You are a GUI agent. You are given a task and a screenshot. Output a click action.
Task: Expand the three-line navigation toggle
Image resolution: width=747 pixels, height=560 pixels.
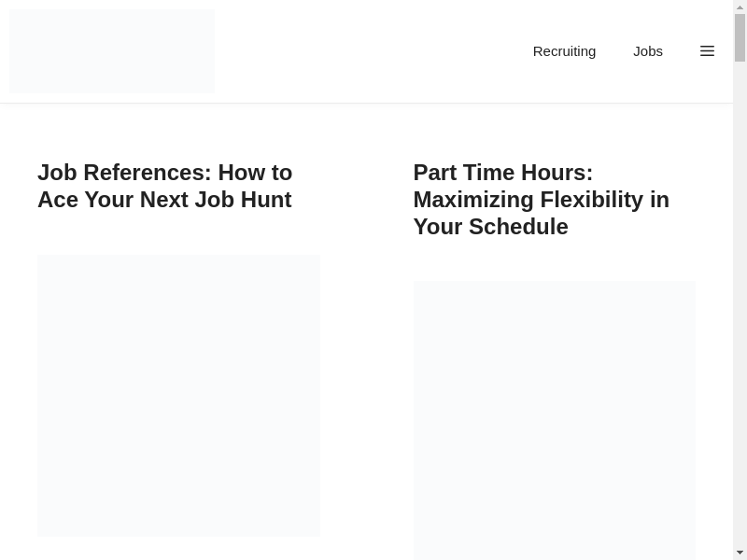pyautogui.click(x=707, y=51)
